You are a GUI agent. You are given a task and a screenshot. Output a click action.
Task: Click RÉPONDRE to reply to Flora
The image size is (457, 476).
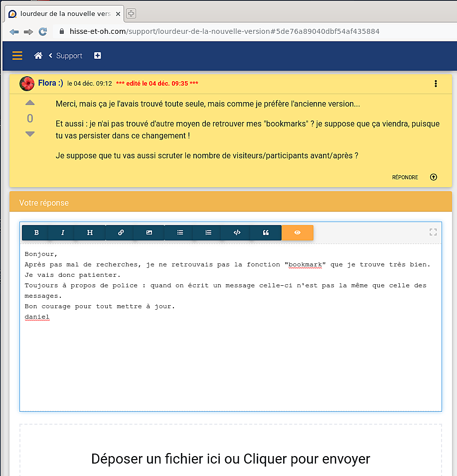click(405, 177)
